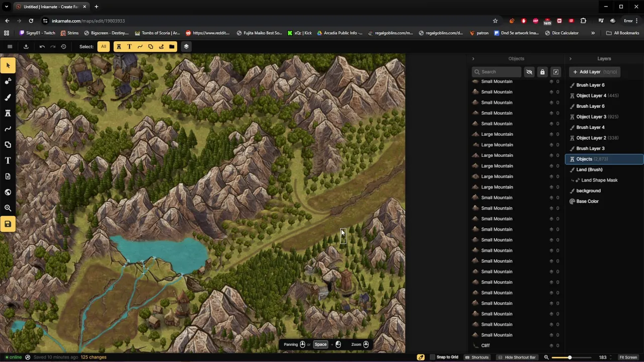
Task: Filter selection to objects only
Action: (119, 46)
